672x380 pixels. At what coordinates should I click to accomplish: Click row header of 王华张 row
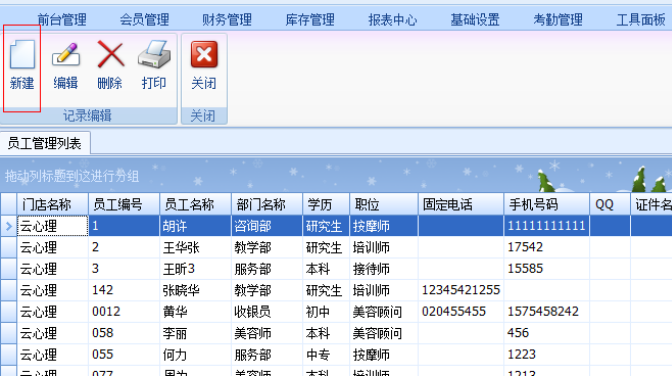(9, 247)
